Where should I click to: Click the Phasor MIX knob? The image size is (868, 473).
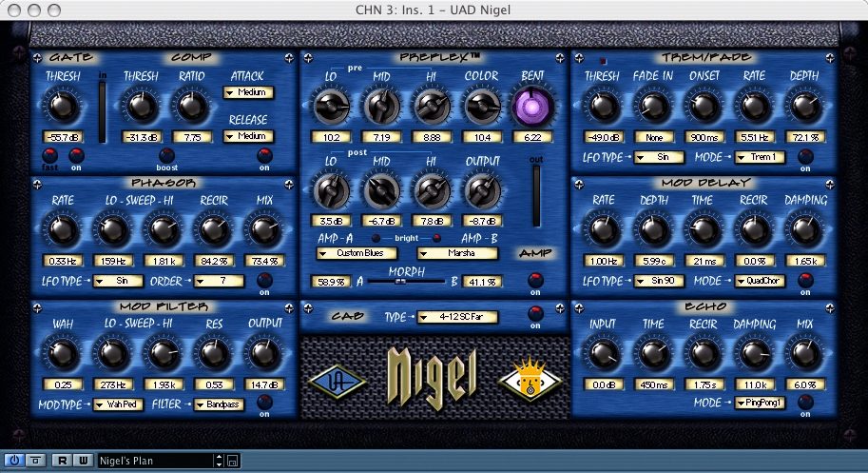pos(264,230)
